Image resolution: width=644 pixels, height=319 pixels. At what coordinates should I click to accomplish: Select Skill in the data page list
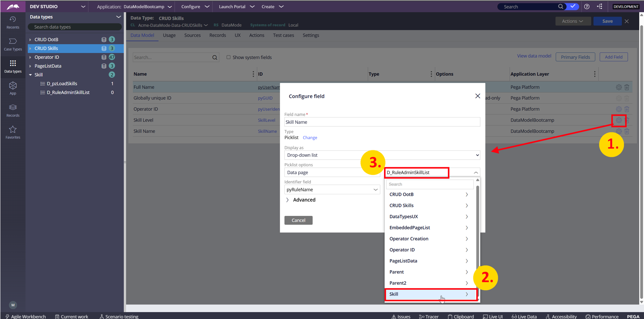(430, 294)
